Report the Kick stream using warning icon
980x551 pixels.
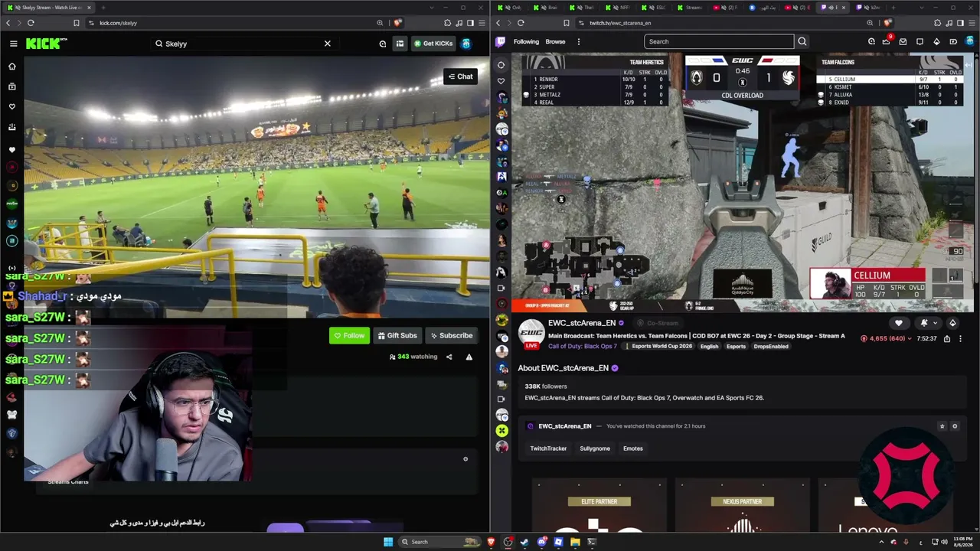click(x=469, y=357)
